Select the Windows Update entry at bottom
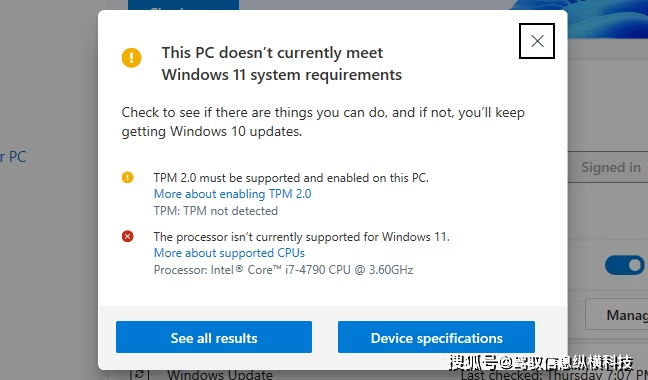This screenshot has width=648, height=380. 220,375
